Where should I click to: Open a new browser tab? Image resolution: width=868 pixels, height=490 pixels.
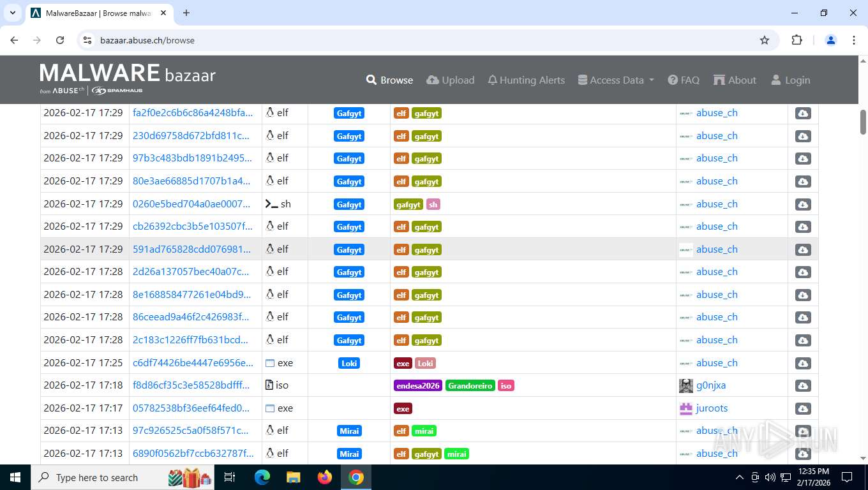pyautogui.click(x=186, y=13)
